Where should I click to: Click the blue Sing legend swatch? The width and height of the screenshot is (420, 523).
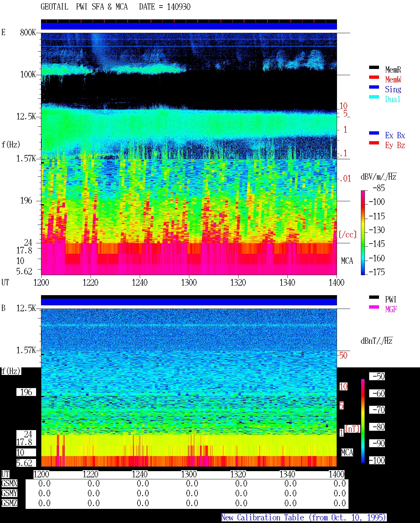pos(374,87)
